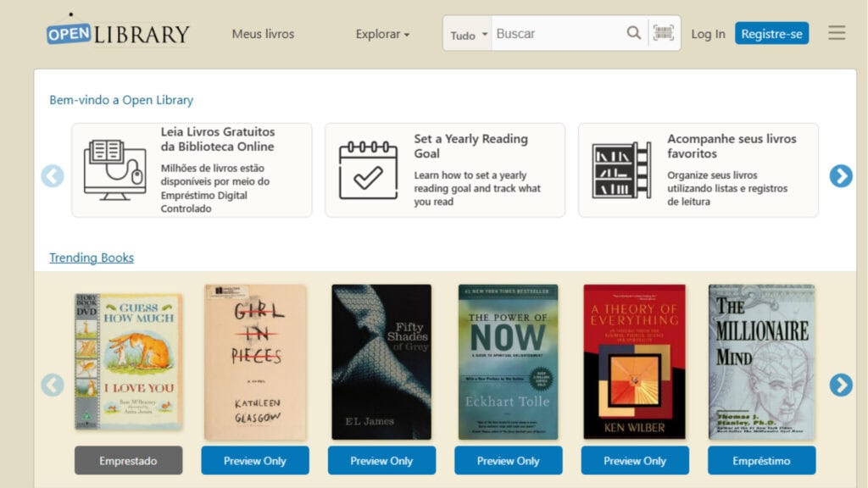868x488 pixels.
Task: Click Preview Only under The Power of Now
Action: click(509, 460)
